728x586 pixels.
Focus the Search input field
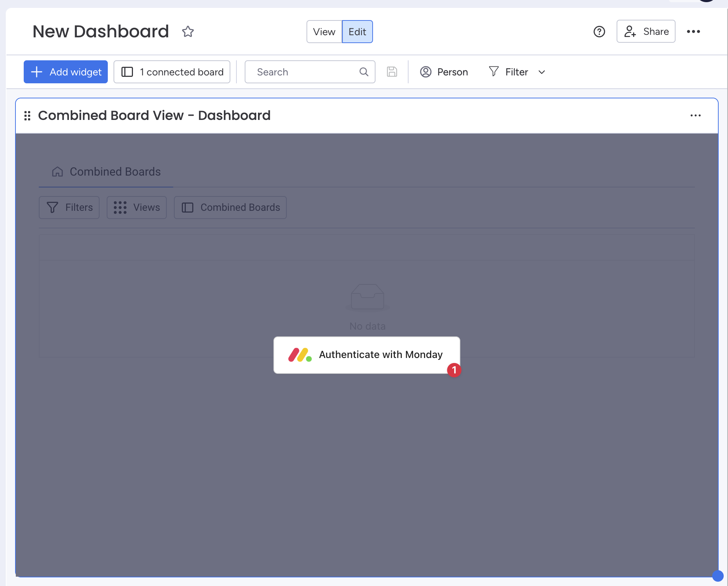point(310,72)
